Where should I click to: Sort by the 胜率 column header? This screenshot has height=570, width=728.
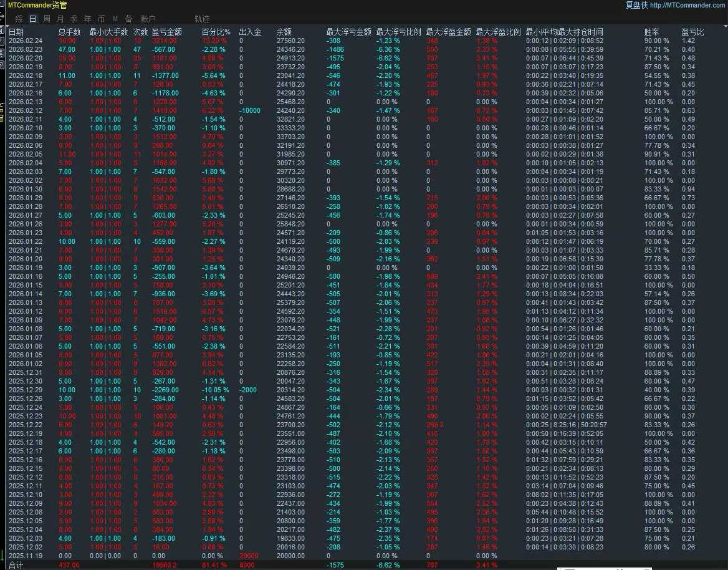pyautogui.click(x=651, y=32)
